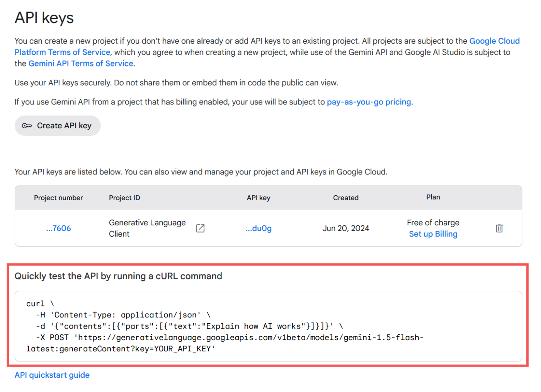Open the pay-as-you-go pricing link
This screenshot has width=541, height=392.
click(x=369, y=102)
